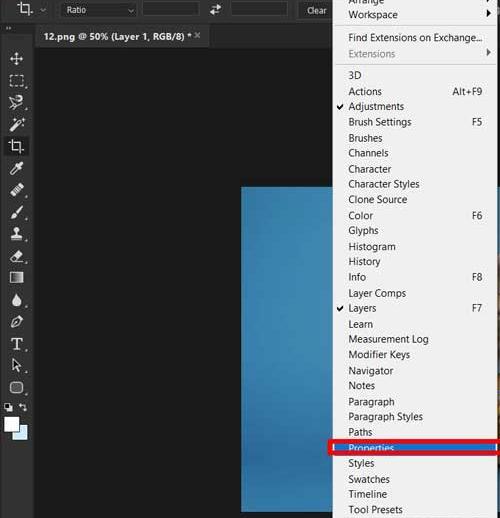Open the Info panel
Viewport: 500px width, 518px height.
tap(415, 277)
